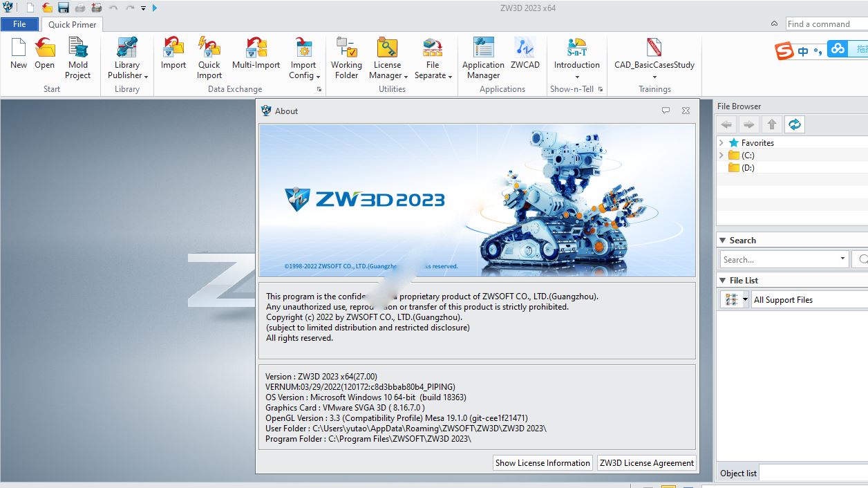Open the quick access toolbar customize dropdown
This screenshot has width=868, height=488.
point(143,8)
